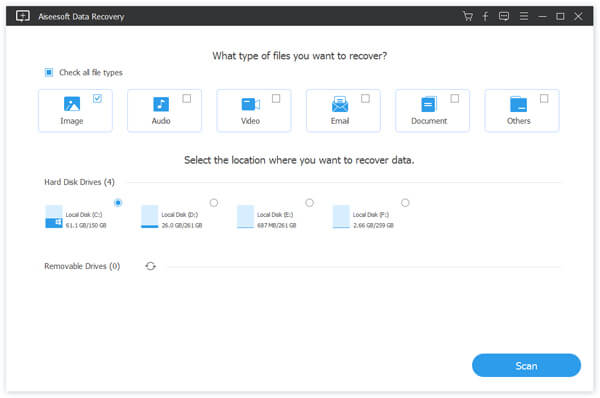Click the Local Disk (C:) drive thumbnail
600x398 pixels.
[x=54, y=217]
